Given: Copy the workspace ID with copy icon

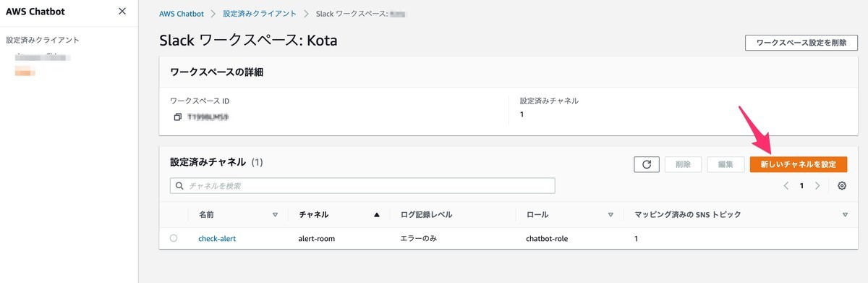Looking at the screenshot, I should point(177,117).
